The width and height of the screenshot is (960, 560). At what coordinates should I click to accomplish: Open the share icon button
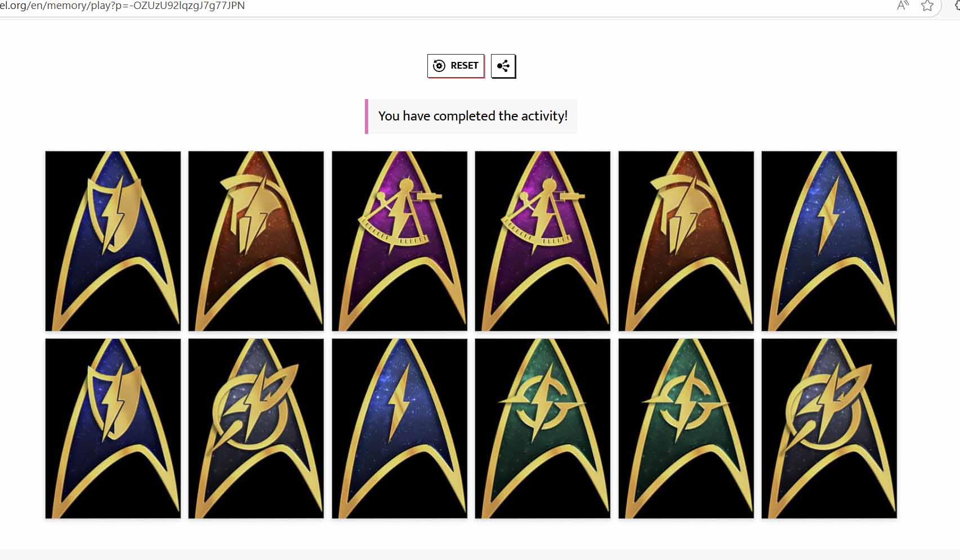[503, 66]
